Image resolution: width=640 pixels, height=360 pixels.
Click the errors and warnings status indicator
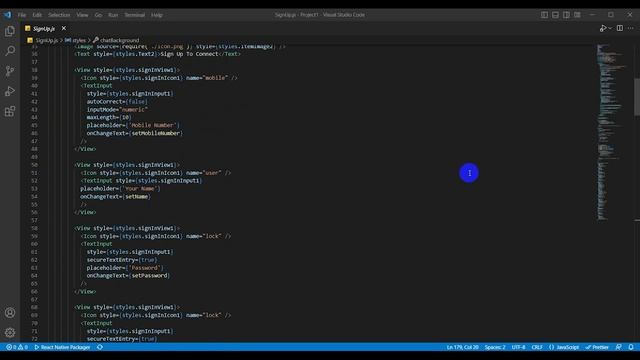coord(17,347)
